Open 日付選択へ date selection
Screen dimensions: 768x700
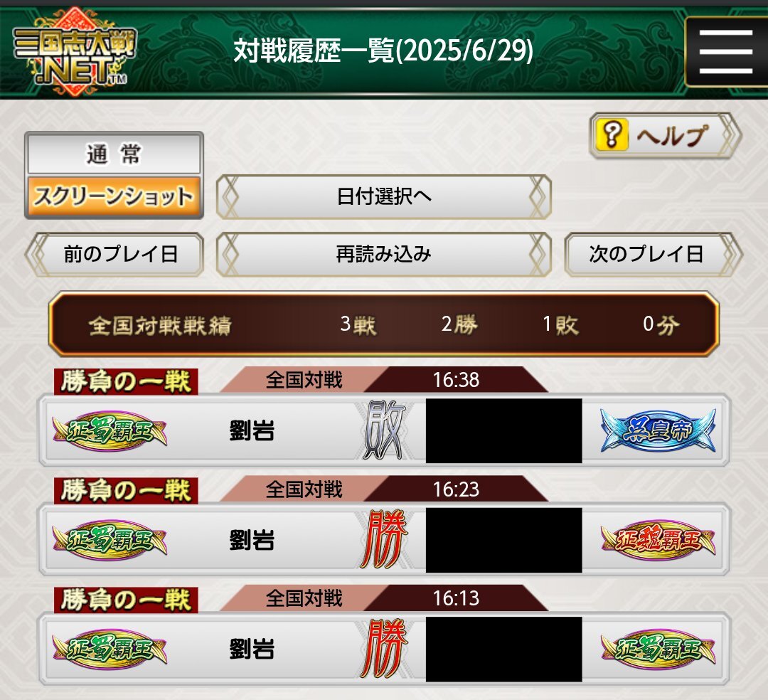384,196
